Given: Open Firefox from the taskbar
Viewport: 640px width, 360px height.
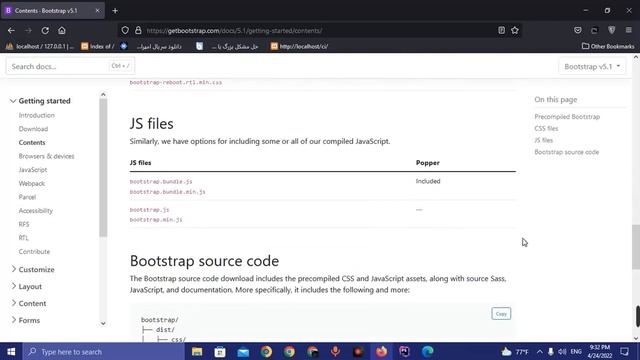Looking at the screenshot, I should (382, 351).
